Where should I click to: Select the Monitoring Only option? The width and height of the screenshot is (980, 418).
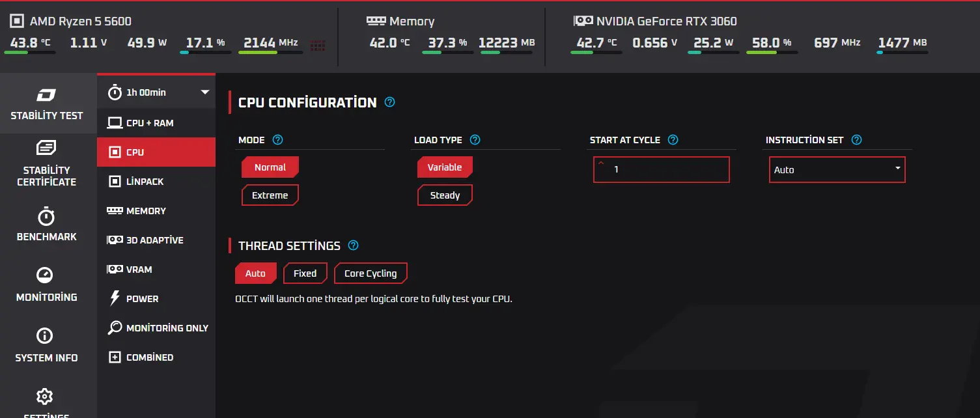[x=156, y=327]
